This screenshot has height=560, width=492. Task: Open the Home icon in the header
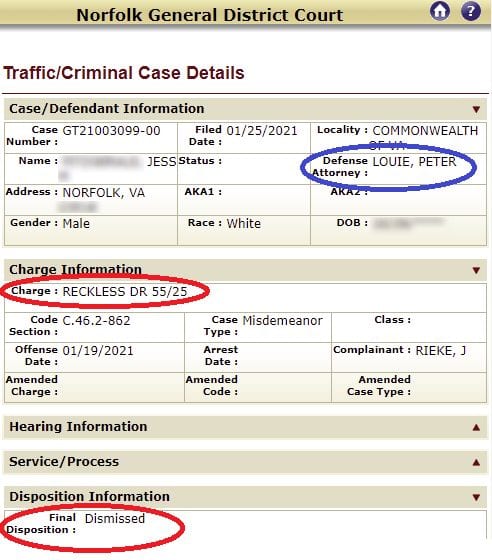click(x=440, y=11)
